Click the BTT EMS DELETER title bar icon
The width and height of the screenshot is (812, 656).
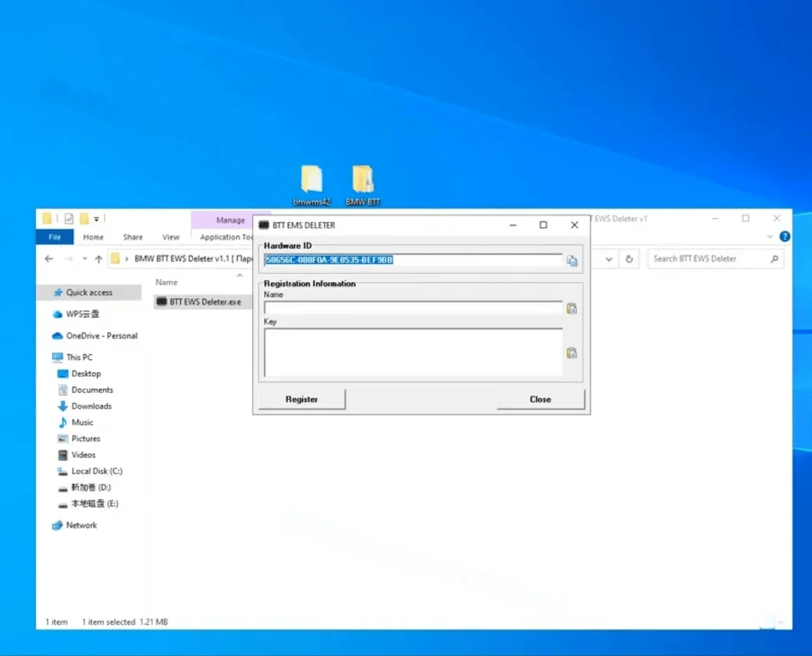coord(264,225)
